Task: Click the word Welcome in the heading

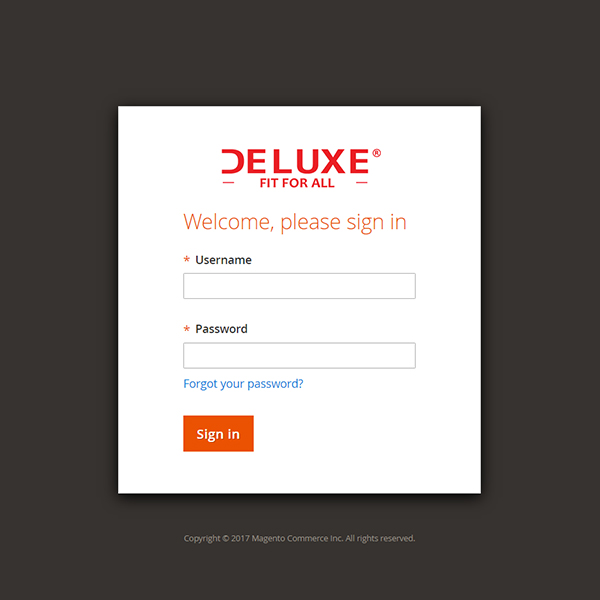Action: [x=228, y=222]
